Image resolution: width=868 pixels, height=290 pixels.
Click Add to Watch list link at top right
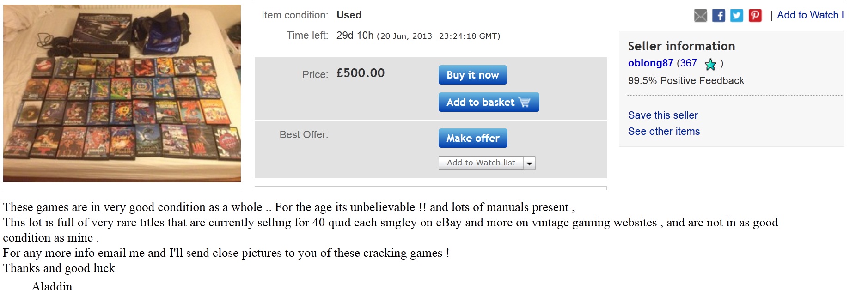coord(810,15)
